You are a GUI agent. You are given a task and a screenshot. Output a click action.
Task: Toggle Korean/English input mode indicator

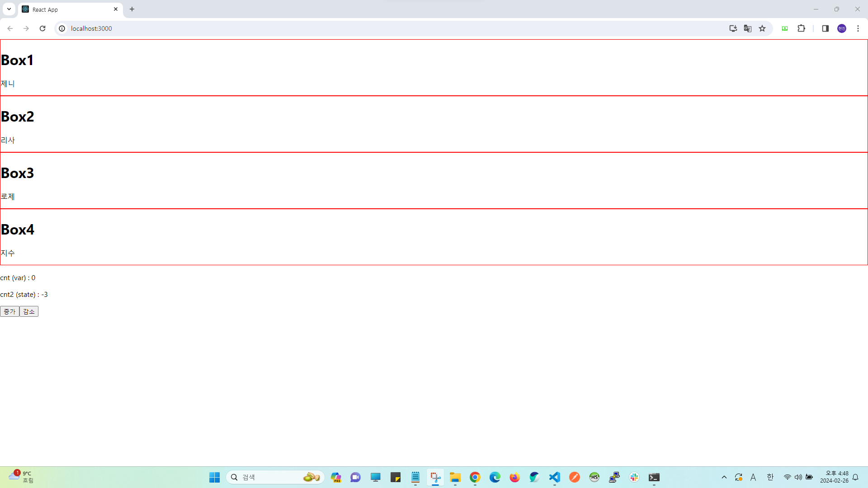[770, 477]
